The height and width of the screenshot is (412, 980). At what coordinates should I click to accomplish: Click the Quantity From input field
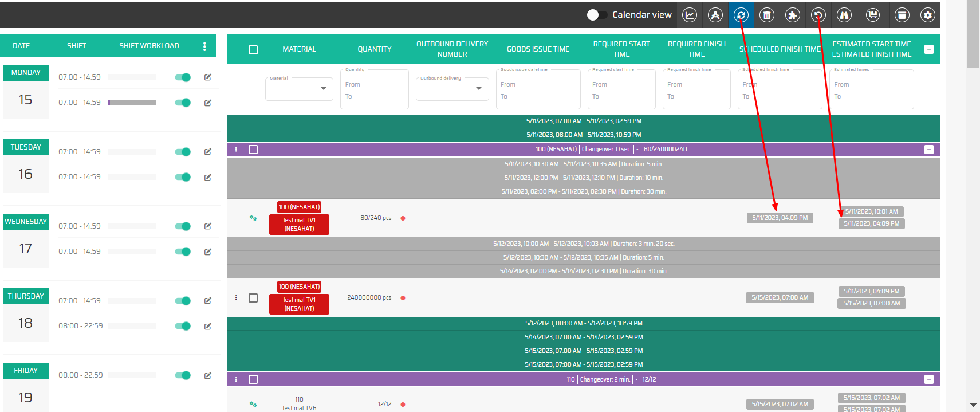point(374,84)
